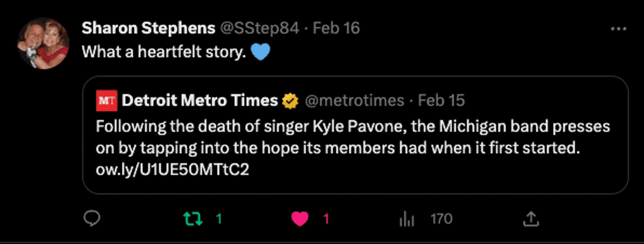Open Sharon Stephens' profile picture
Viewport: 644px width, 244px height.
43,43
